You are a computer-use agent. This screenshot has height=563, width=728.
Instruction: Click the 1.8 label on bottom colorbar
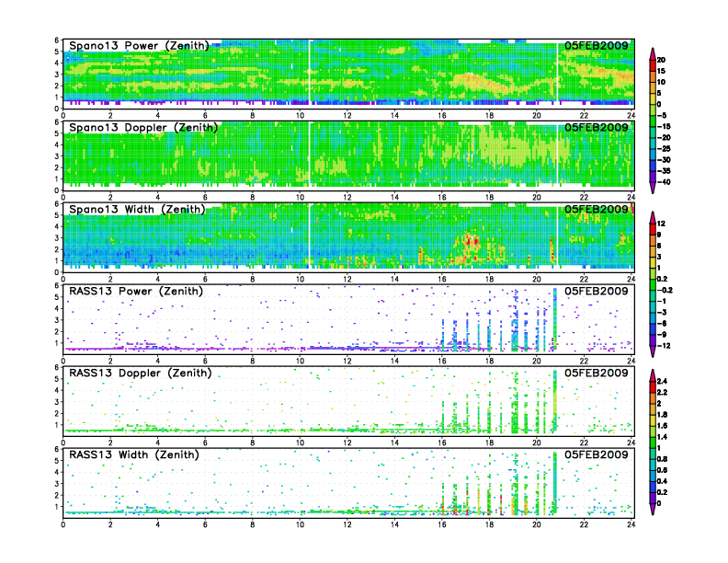tap(663, 414)
